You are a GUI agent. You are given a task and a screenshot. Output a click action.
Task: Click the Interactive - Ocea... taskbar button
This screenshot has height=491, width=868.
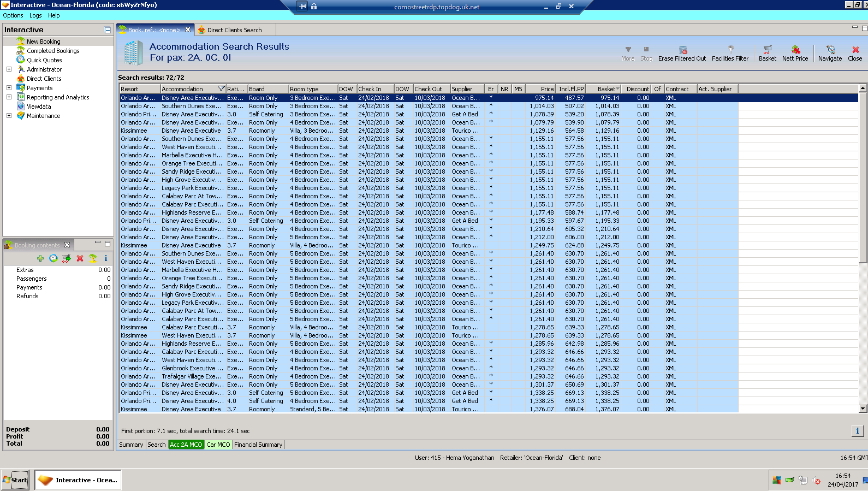(x=78, y=480)
